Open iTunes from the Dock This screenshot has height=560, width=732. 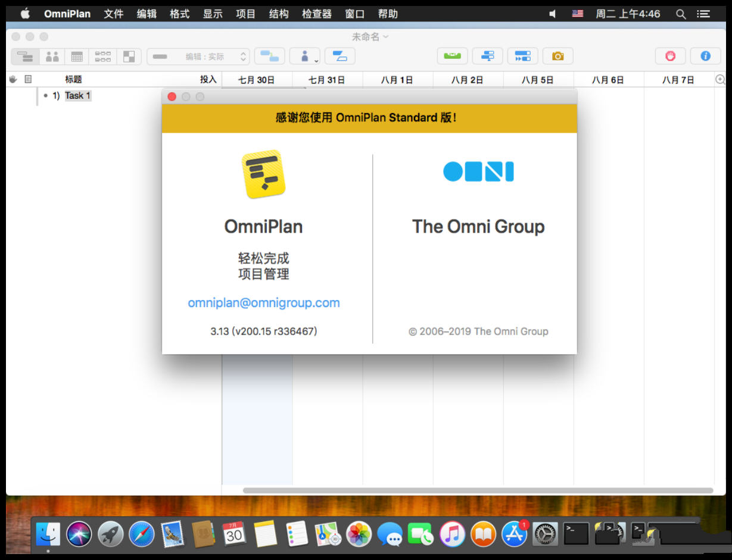[x=452, y=534]
